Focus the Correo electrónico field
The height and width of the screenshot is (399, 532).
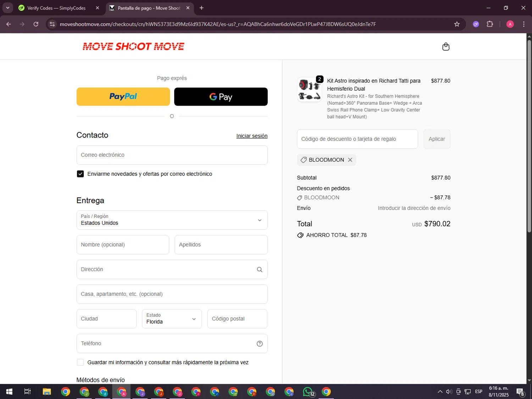tap(172, 155)
